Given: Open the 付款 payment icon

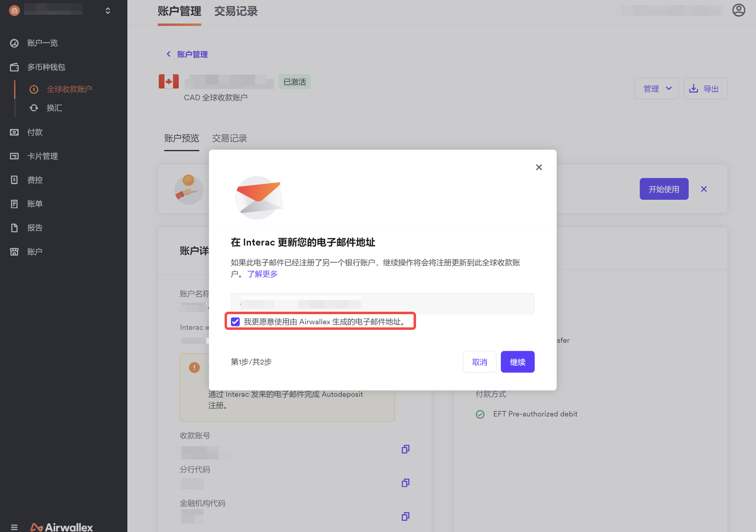Looking at the screenshot, I should tap(14, 132).
